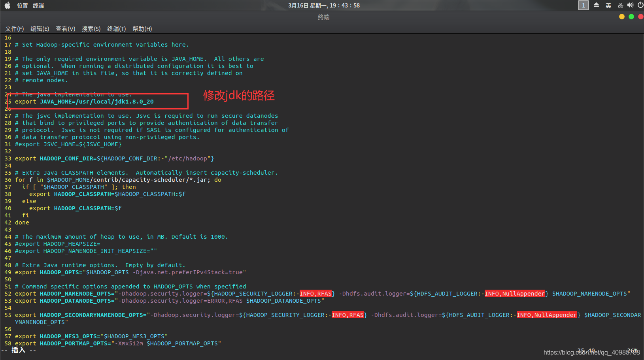Click the '#export HADOOP_HEAPSIZE=' line

[x=58, y=244]
